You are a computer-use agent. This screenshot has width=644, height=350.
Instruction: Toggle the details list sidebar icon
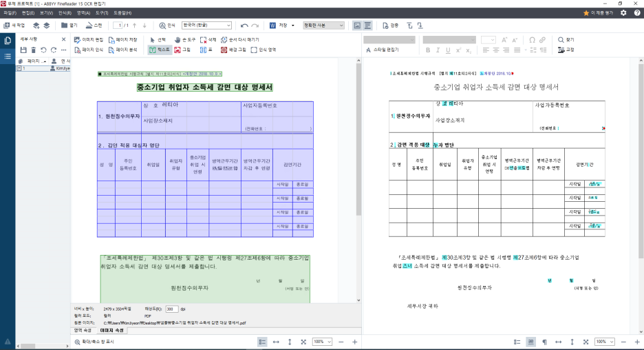tap(8, 56)
